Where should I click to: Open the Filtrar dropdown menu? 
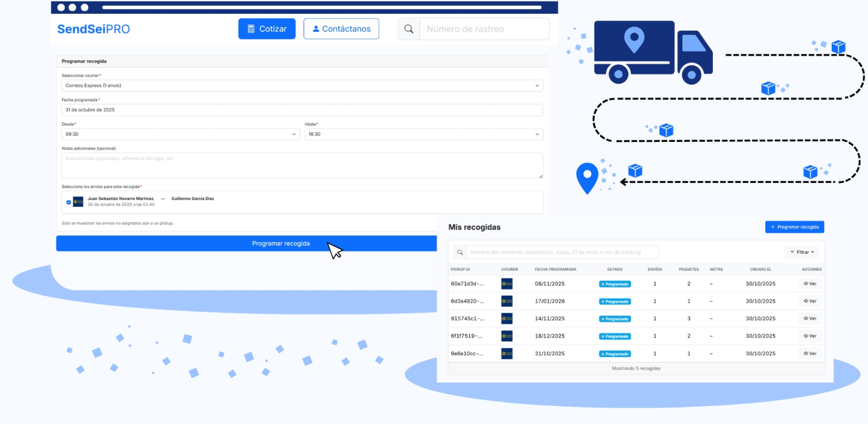(x=802, y=252)
